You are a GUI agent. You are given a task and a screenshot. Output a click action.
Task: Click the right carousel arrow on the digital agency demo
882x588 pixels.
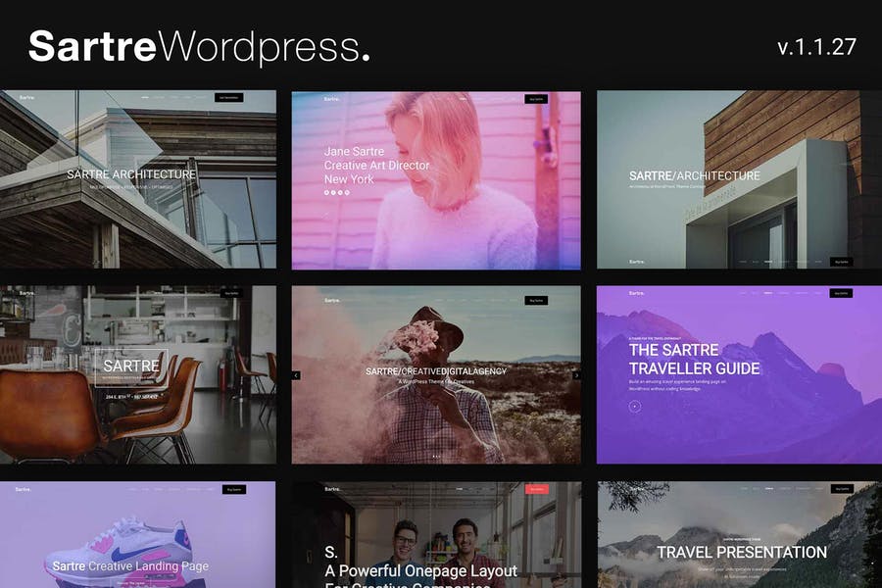[x=577, y=374]
